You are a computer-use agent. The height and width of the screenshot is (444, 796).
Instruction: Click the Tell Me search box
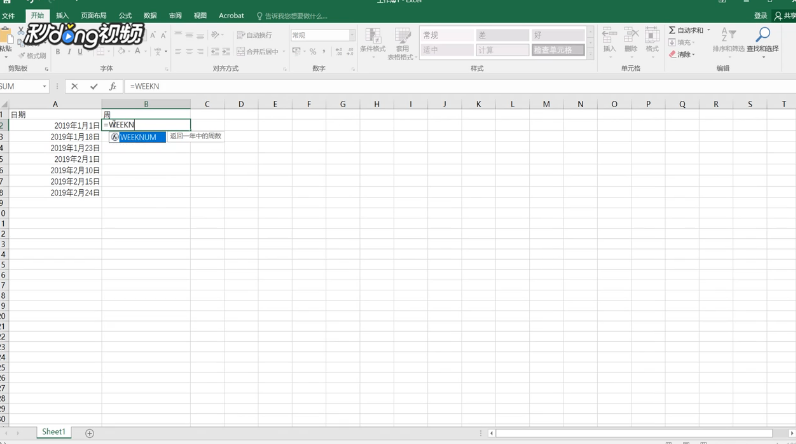(292, 16)
